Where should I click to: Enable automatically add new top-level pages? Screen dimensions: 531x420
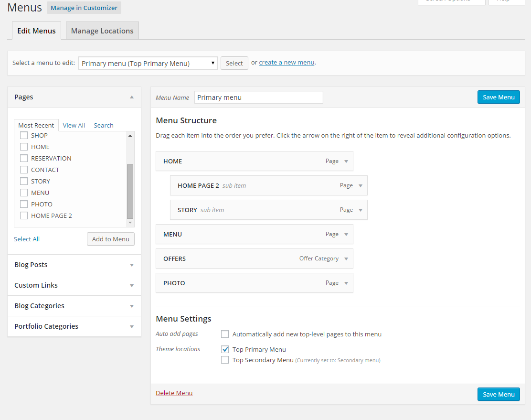click(x=225, y=334)
